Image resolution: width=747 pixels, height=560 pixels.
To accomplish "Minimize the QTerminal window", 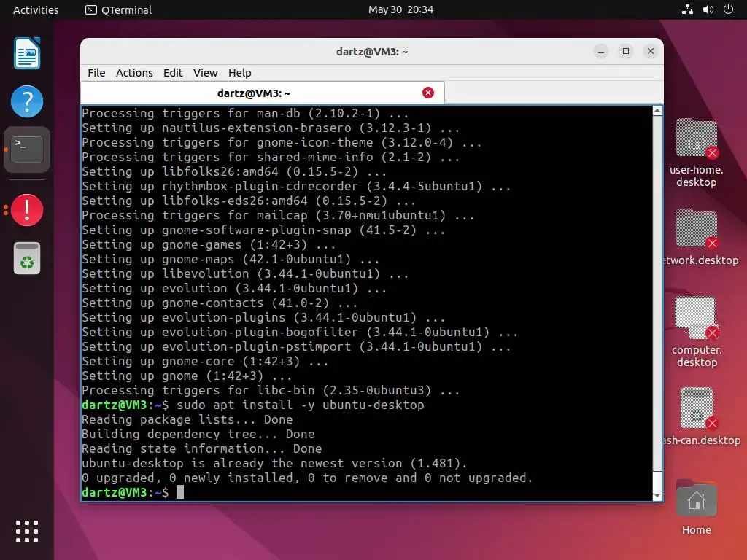I will click(x=601, y=52).
